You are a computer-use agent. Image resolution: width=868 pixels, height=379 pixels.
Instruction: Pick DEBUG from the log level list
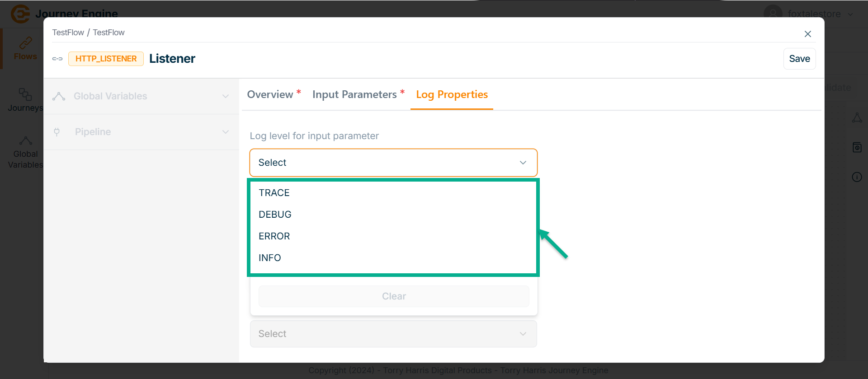275,215
